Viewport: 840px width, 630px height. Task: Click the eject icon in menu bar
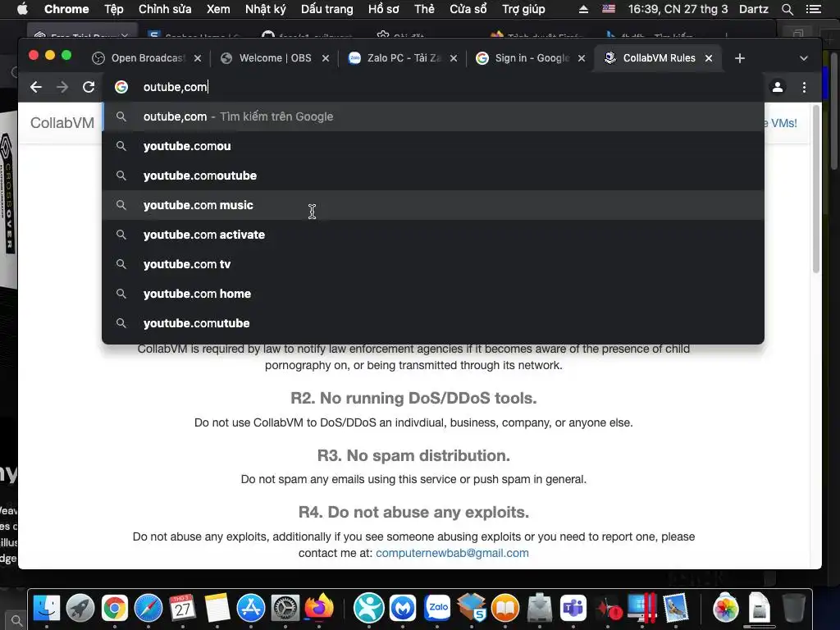click(x=583, y=9)
